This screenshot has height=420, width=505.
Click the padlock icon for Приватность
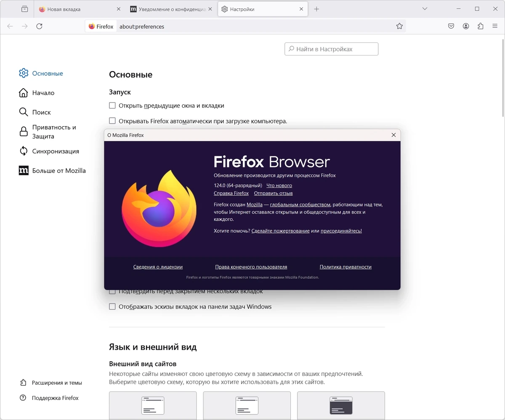(24, 132)
